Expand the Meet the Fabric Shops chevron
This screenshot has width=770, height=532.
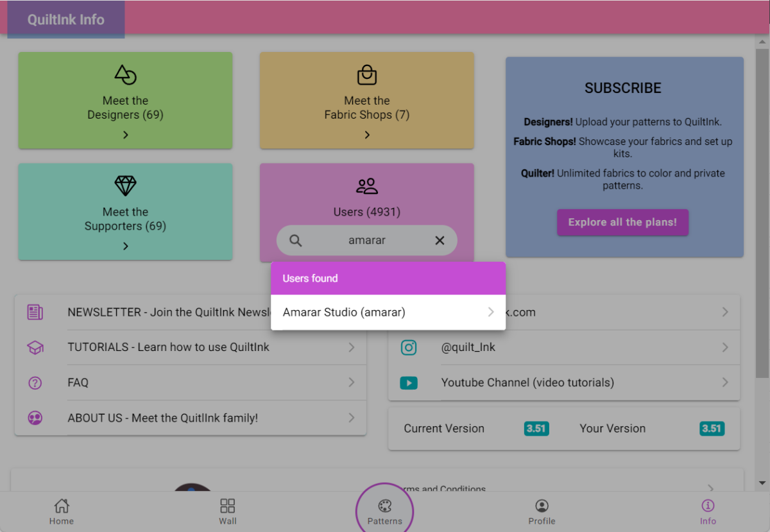(366, 135)
